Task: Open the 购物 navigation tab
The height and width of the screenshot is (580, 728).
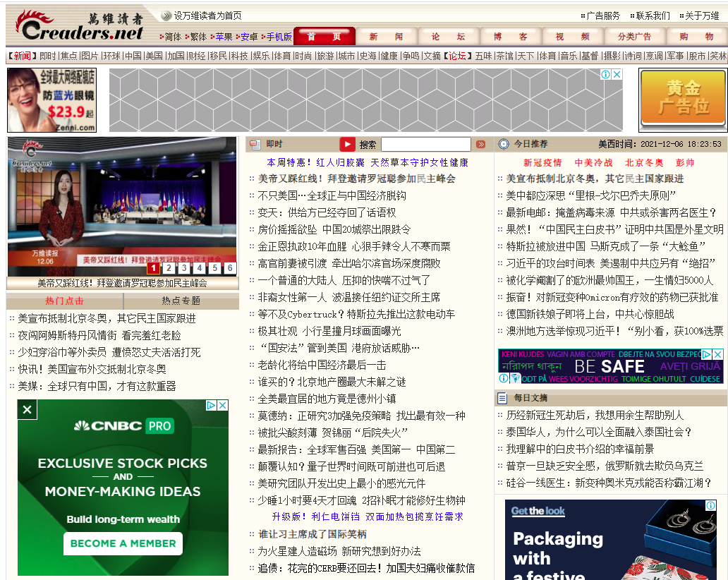Action: click(x=696, y=36)
